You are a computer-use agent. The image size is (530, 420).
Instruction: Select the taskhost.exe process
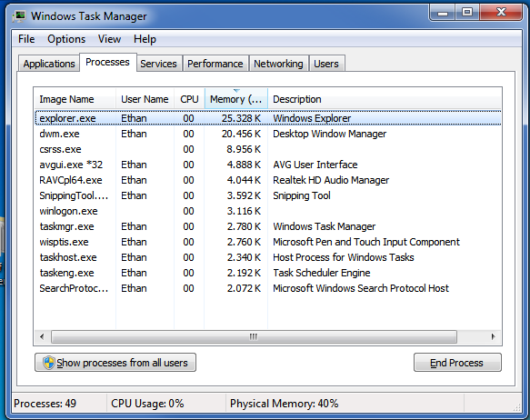point(267,257)
